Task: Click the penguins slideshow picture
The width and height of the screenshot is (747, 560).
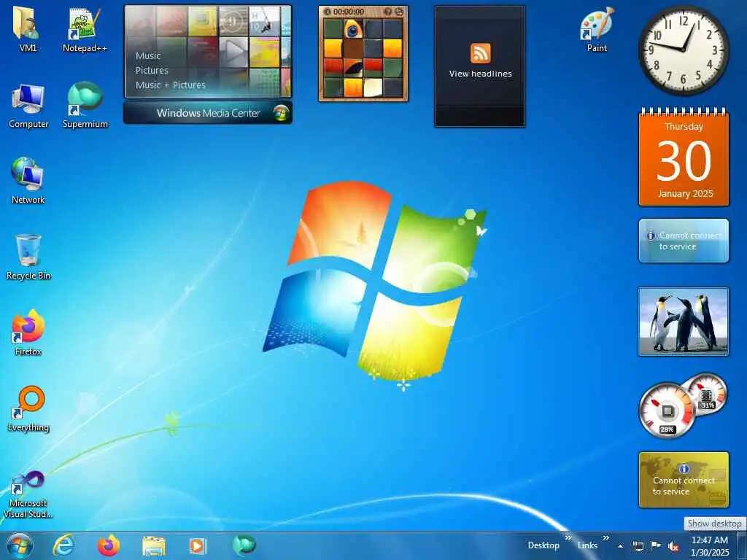Action: (x=684, y=322)
